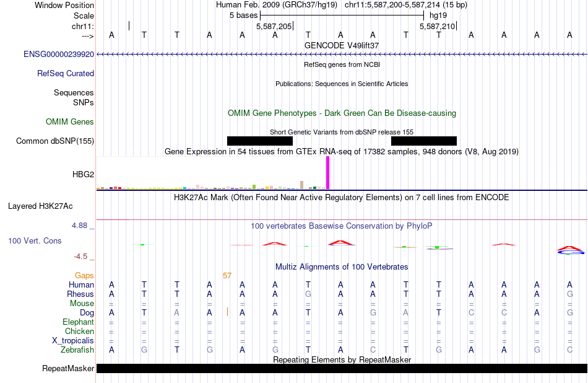Click the SNPs track label

click(x=84, y=102)
